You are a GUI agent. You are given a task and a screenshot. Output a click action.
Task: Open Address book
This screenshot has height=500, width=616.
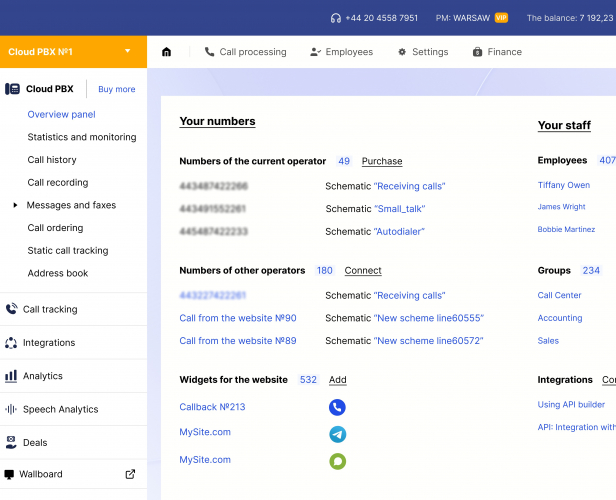pyautogui.click(x=58, y=273)
